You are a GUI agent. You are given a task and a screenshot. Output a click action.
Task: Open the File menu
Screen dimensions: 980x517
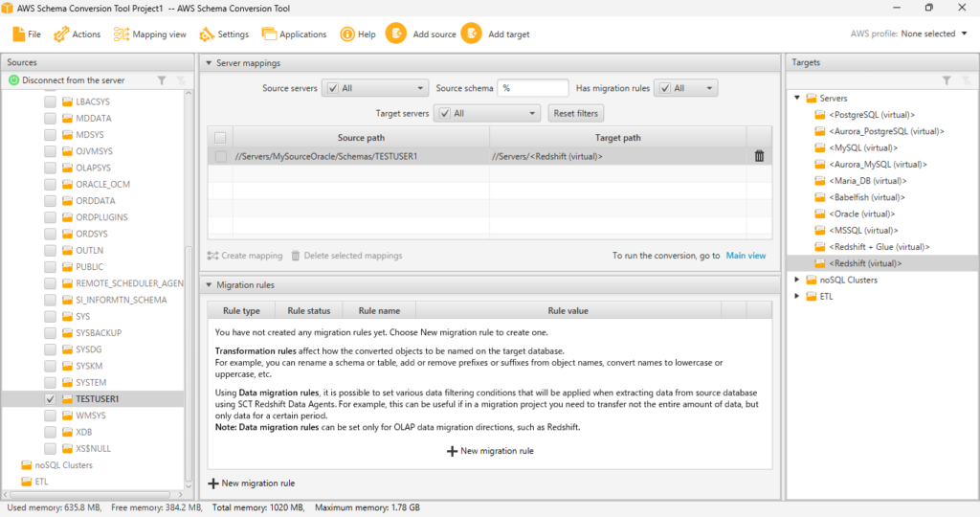point(27,34)
